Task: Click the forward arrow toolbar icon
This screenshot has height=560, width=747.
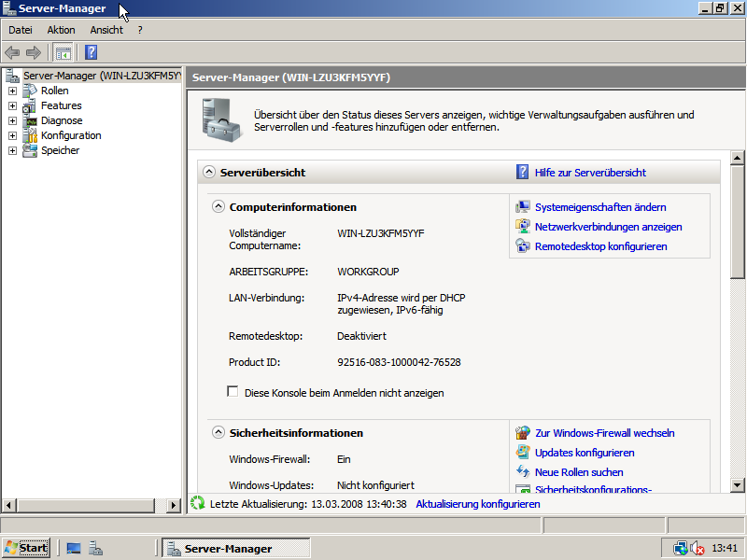Action: click(34, 52)
